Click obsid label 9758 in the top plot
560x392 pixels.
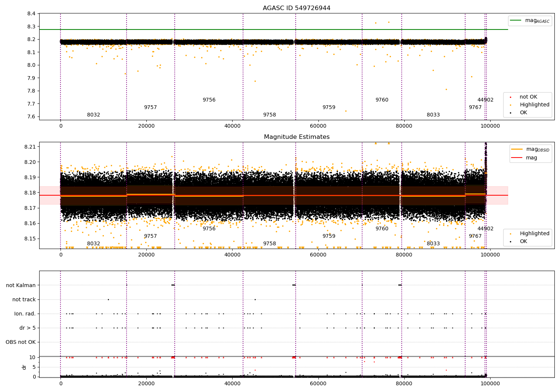(x=270, y=115)
